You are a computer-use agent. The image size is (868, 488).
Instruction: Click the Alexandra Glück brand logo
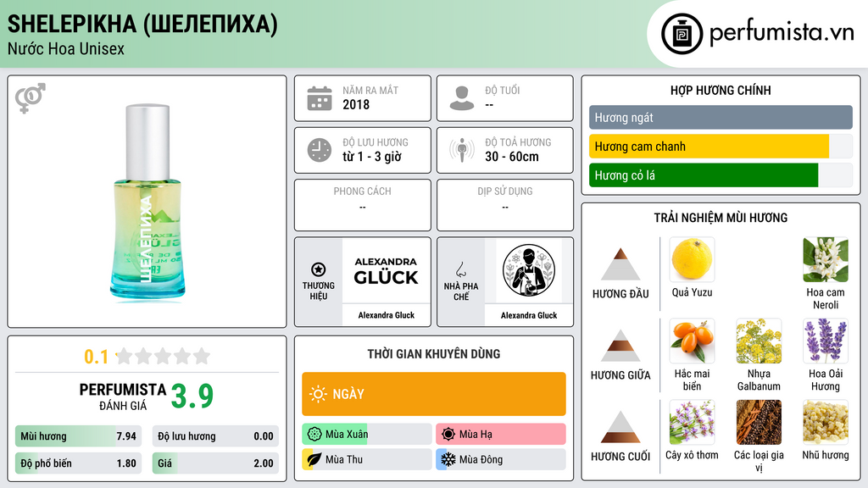tap(386, 270)
